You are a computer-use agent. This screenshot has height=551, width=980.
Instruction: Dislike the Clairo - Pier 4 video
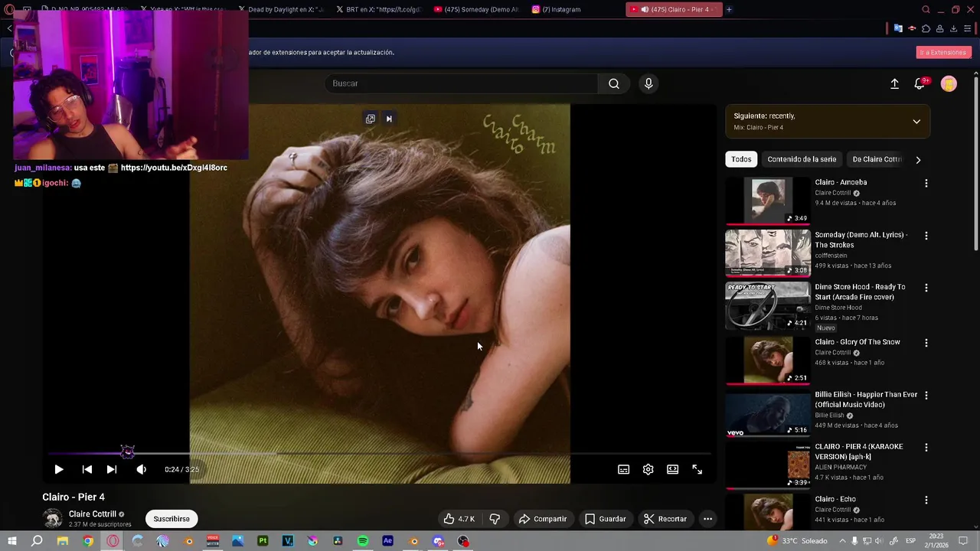[x=495, y=519]
